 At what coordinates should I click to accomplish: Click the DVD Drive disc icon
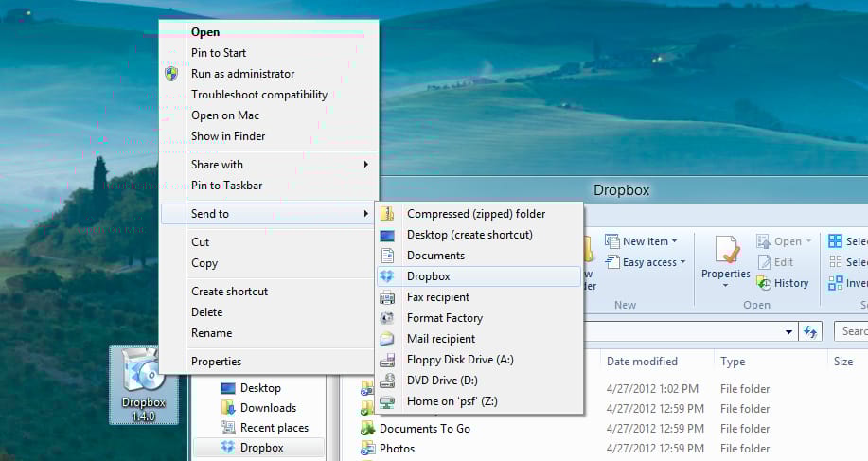tap(387, 381)
